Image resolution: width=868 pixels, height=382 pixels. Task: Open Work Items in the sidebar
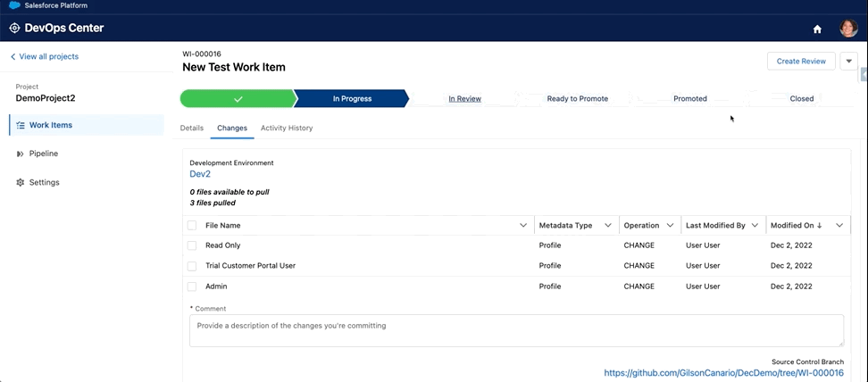coord(50,125)
